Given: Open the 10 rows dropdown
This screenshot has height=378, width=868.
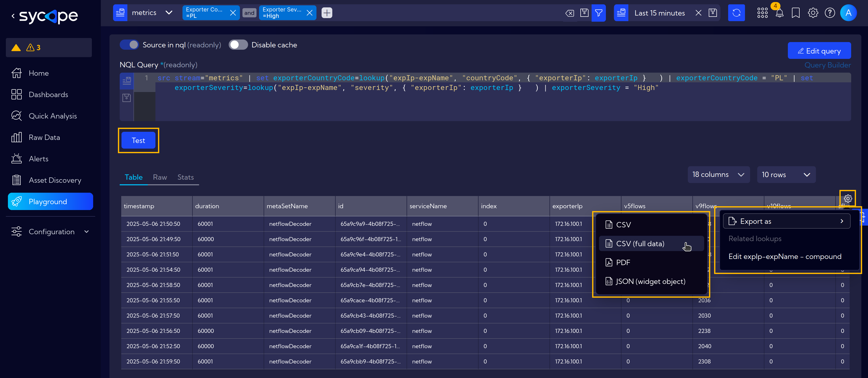Looking at the screenshot, I should click(786, 174).
